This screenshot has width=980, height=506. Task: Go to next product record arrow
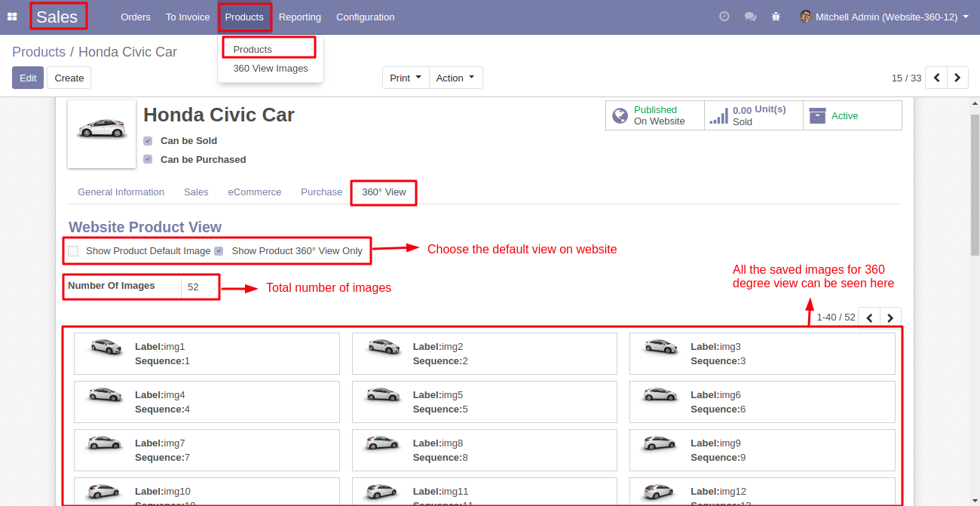(957, 78)
